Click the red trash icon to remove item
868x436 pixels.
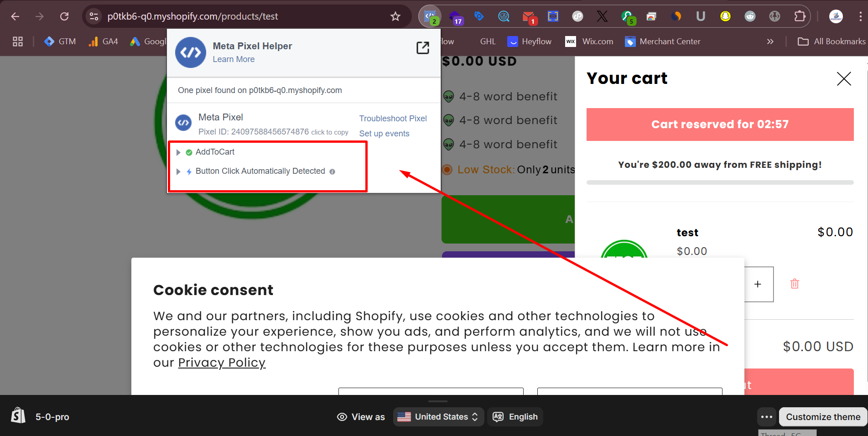click(x=795, y=284)
